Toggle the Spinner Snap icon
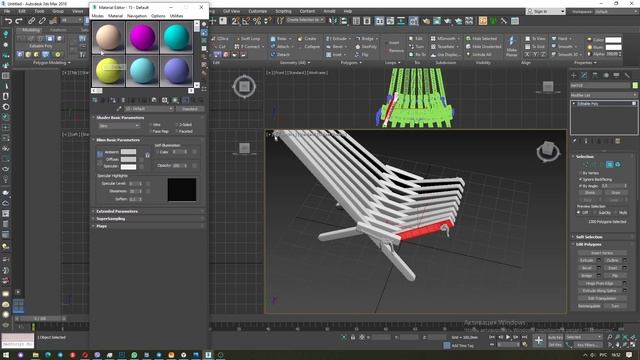640x360 pixels. click(268, 20)
